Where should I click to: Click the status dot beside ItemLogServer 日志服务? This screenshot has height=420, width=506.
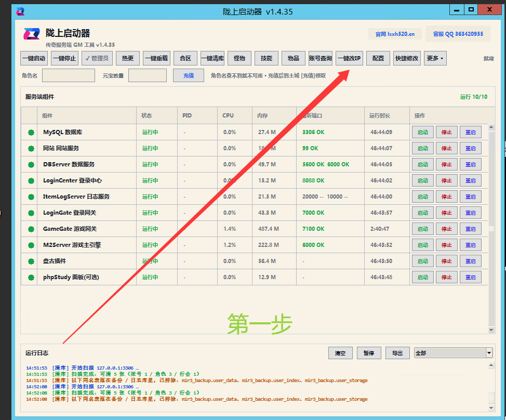pyautogui.click(x=31, y=196)
